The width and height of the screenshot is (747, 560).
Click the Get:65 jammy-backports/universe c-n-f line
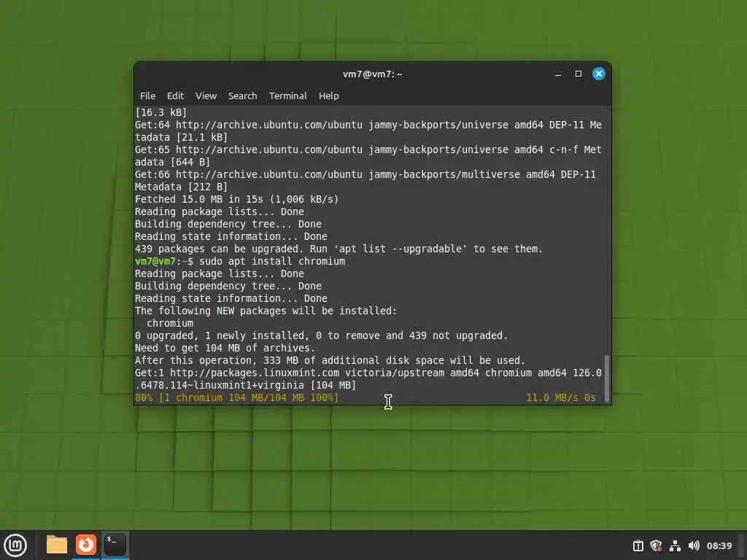368,149
